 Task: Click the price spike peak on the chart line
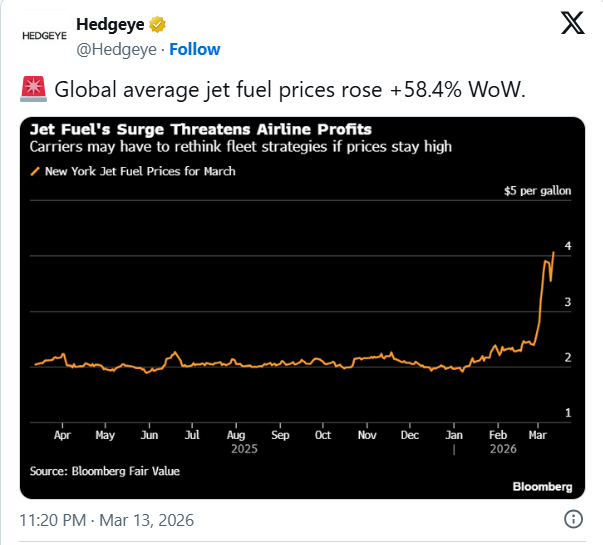click(554, 253)
